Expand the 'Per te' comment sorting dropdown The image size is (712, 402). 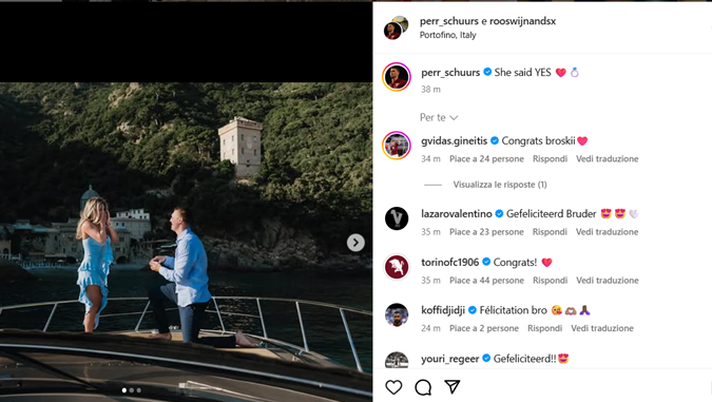click(439, 118)
